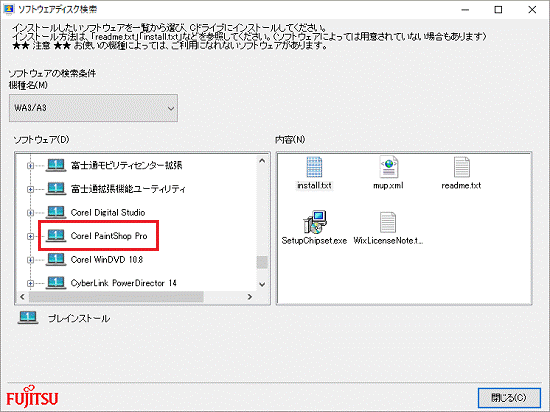Click the vertical scrollbar thumb in software list
Viewport: 550px width, 412px height.
[x=262, y=262]
